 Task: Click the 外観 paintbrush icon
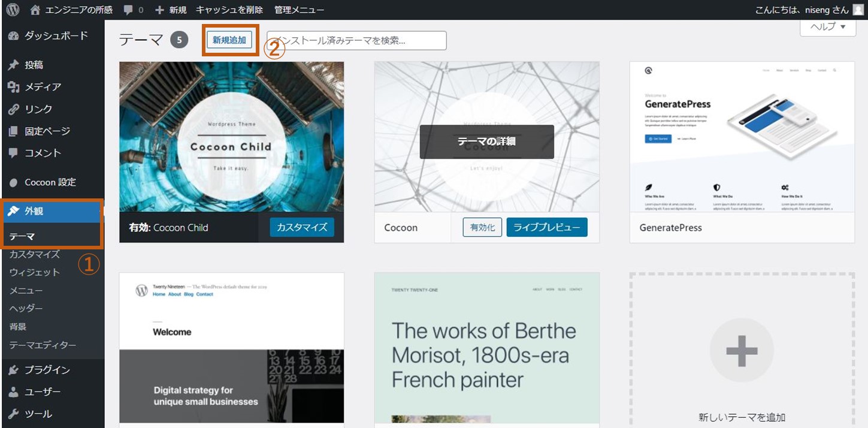14,211
